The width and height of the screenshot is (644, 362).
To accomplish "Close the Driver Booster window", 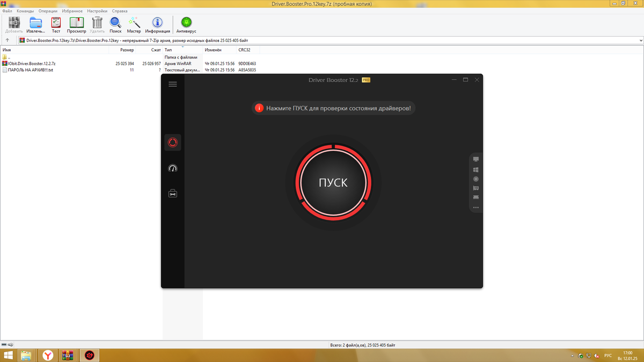I will [x=477, y=80].
